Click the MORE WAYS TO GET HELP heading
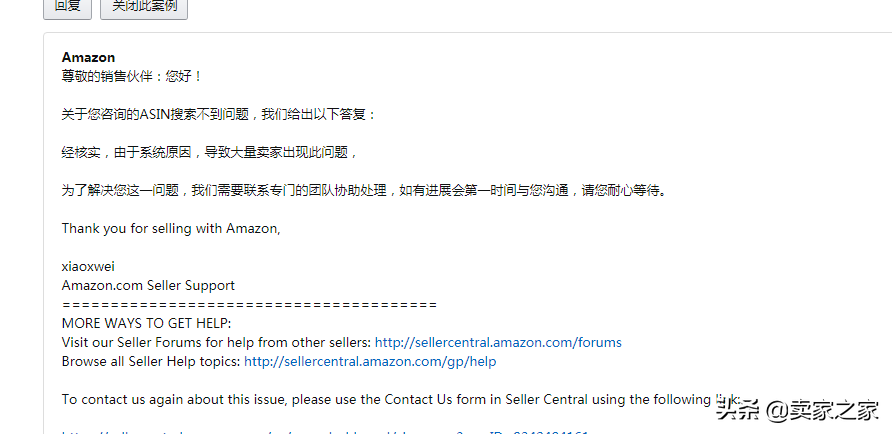Screen dimensions: 892x434 [146, 324]
